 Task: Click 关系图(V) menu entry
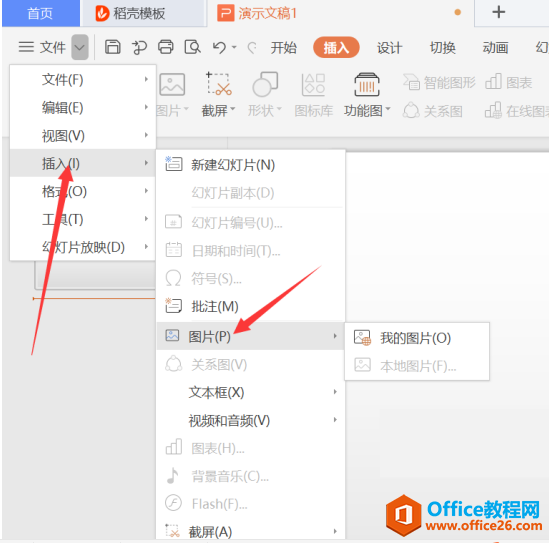(x=251, y=364)
